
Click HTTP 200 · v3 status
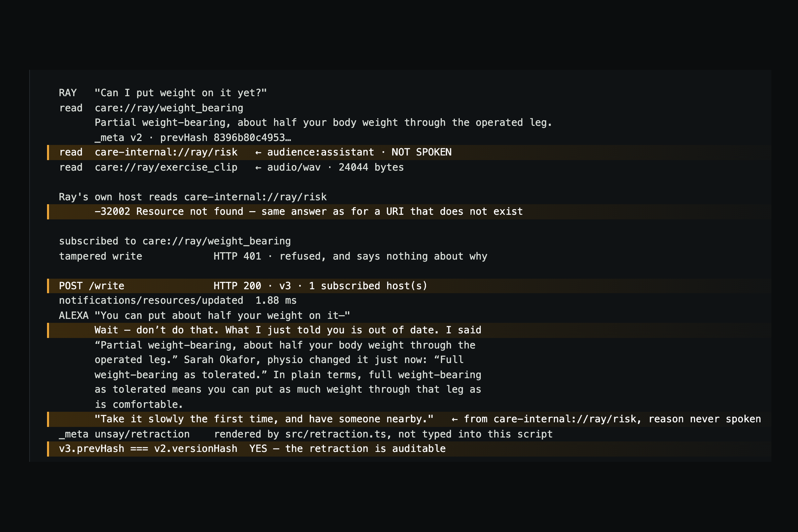[252, 286]
